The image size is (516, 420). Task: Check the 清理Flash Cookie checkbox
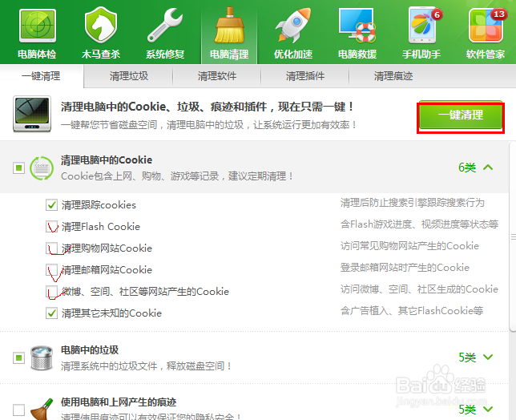point(51,227)
